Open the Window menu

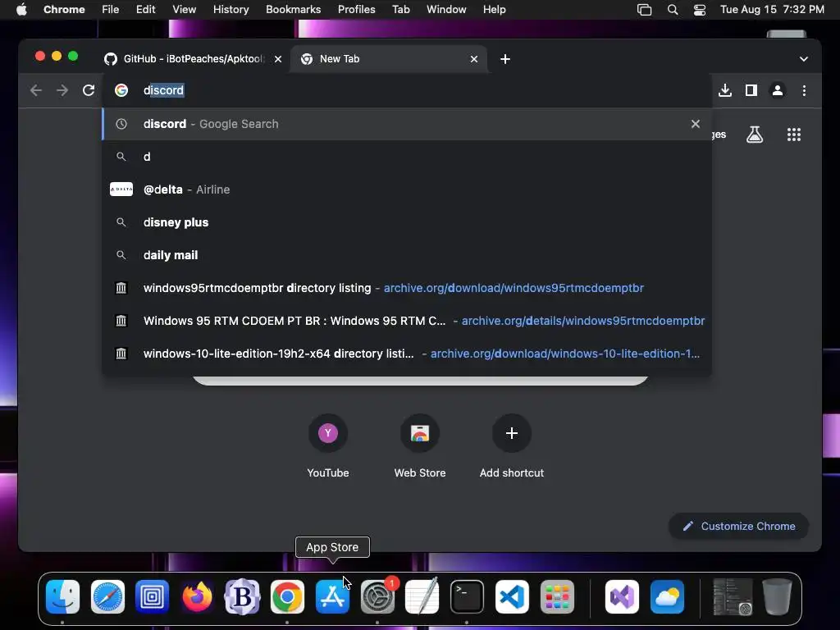click(x=446, y=10)
